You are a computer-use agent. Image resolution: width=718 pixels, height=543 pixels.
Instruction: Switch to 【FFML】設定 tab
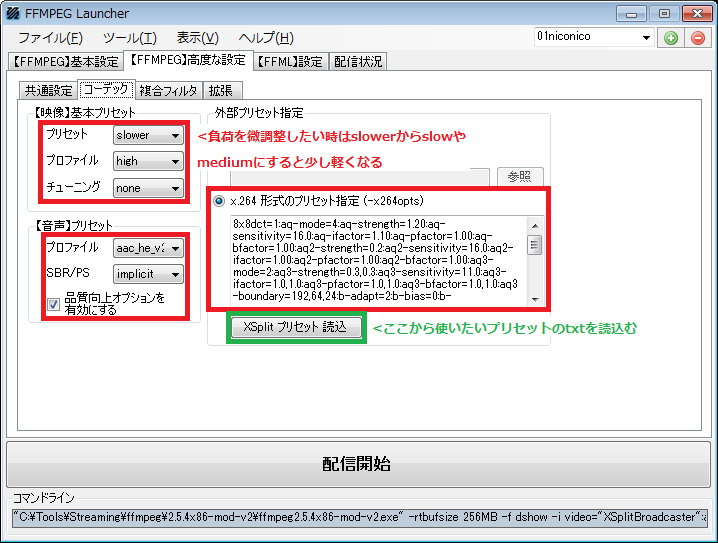pos(290,61)
